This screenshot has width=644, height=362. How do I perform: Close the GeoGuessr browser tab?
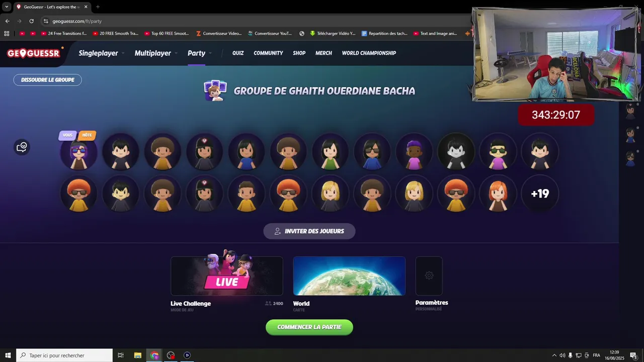click(86, 7)
